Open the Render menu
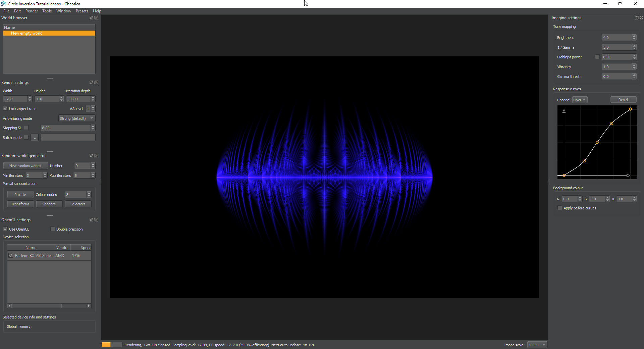644x349 pixels. click(32, 11)
